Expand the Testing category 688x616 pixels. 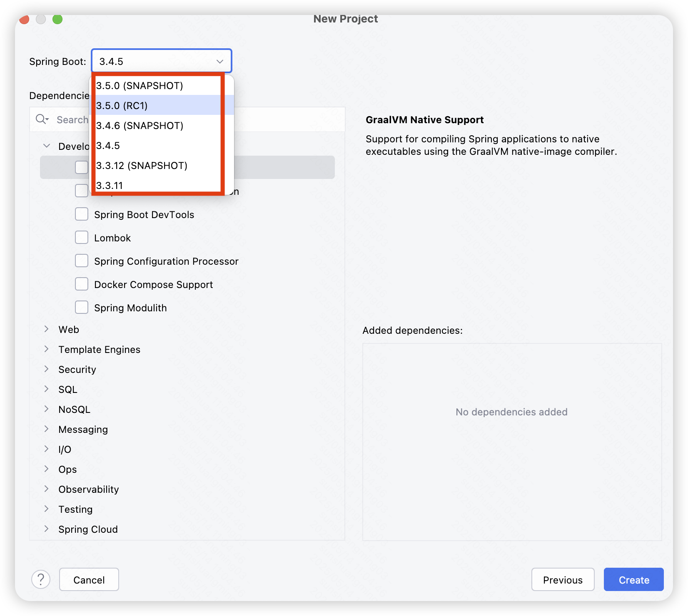pyautogui.click(x=47, y=509)
